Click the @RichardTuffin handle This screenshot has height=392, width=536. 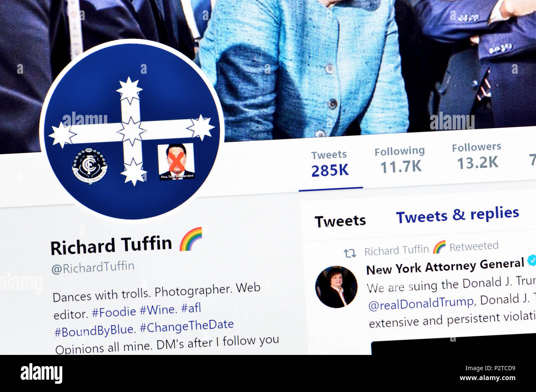(x=93, y=268)
